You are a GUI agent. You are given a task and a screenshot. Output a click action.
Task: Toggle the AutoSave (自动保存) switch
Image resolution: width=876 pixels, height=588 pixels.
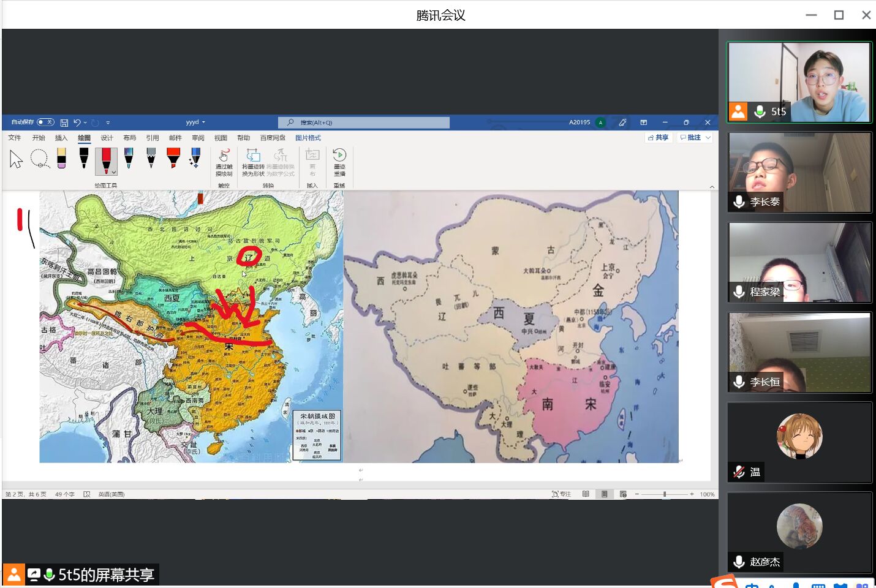tap(45, 123)
